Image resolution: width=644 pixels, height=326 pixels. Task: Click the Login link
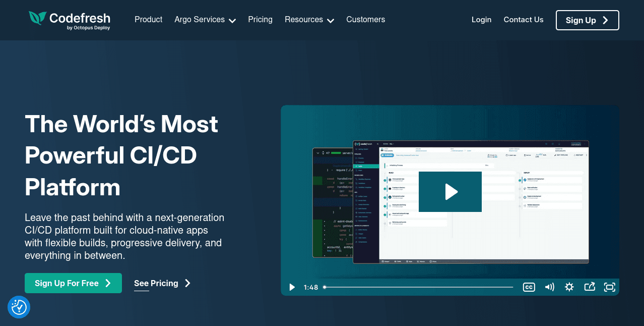[x=481, y=20]
